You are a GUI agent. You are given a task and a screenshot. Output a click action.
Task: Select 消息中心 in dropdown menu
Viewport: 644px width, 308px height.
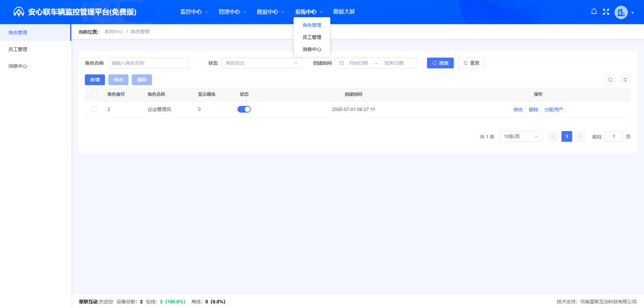312,49
